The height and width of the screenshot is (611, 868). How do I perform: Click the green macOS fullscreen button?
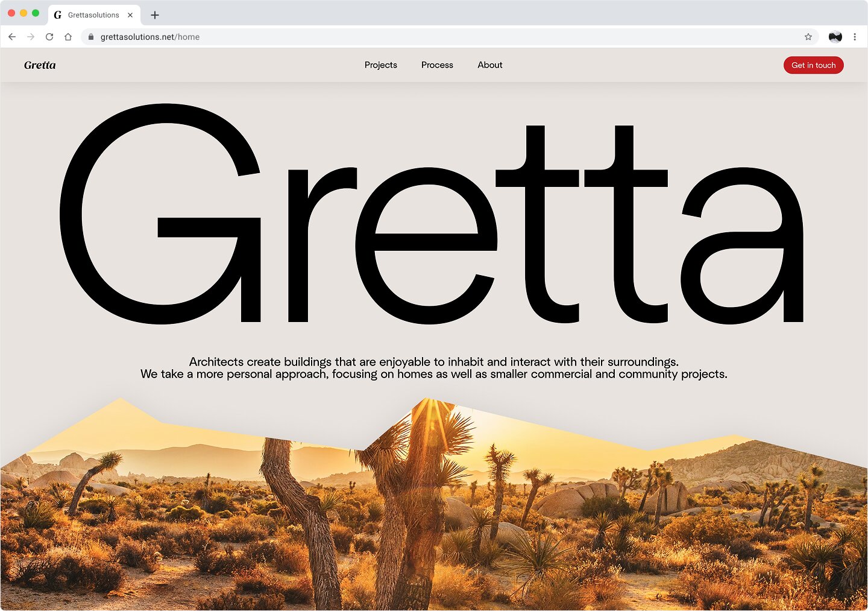point(36,13)
